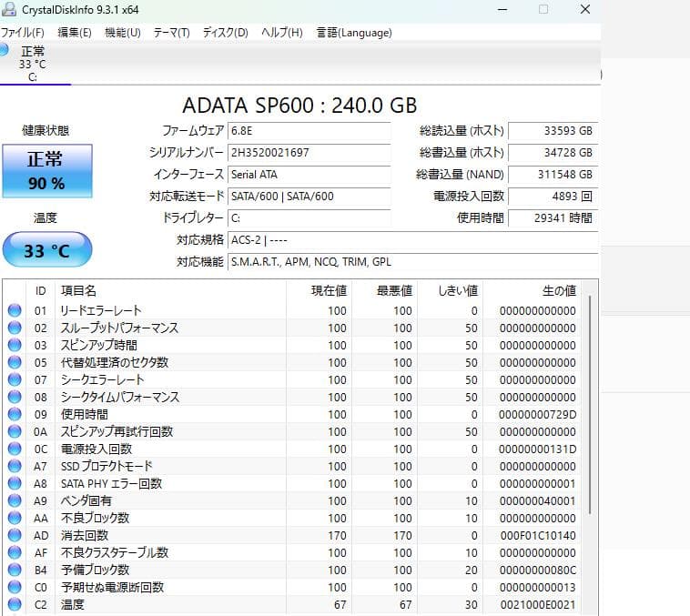The width and height of the screenshot is (690, 616).
Task: Click status orb for C0 予期せぬ電源断回数
Action: tap(15, 587)
